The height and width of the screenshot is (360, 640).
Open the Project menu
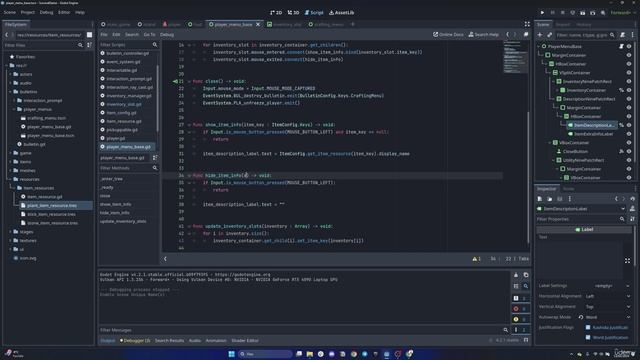pyautogui.click(x=28, y=13)
